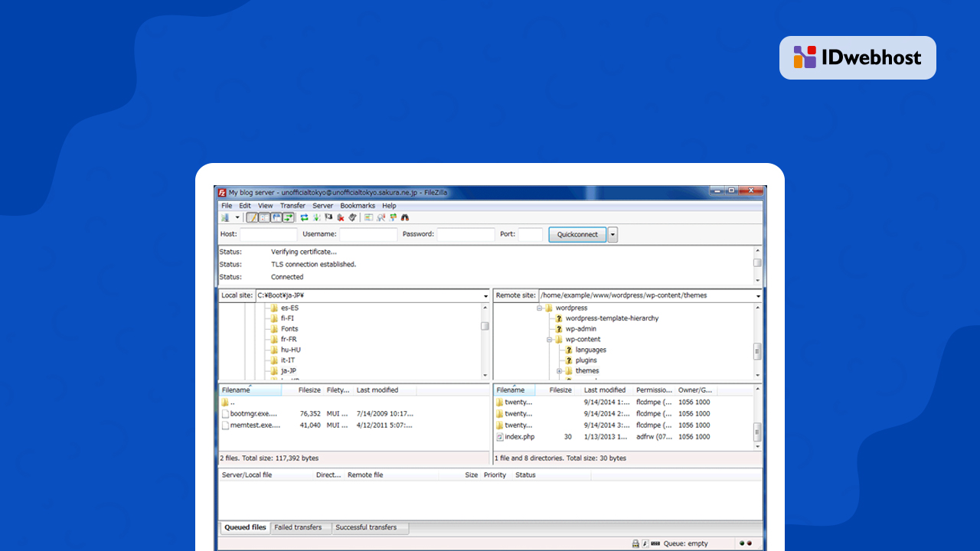Click the Quickconnect button

(x=577, y=235)
